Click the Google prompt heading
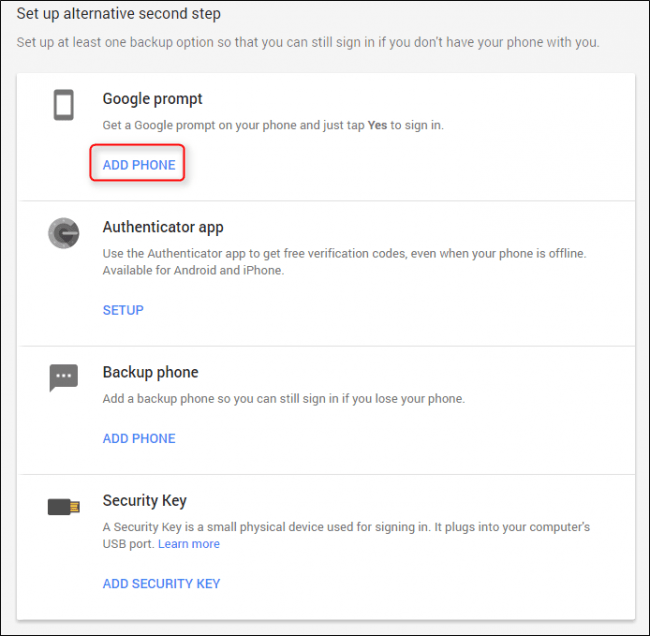This screenshot has width=650, height=636. 153,99
